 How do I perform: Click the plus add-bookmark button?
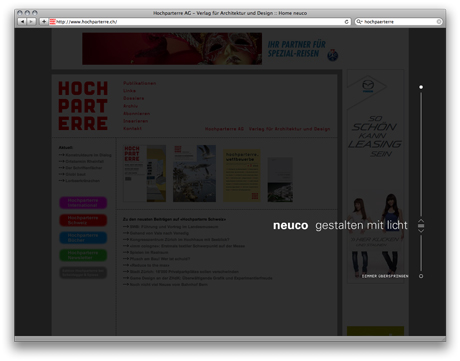[44, 22]
